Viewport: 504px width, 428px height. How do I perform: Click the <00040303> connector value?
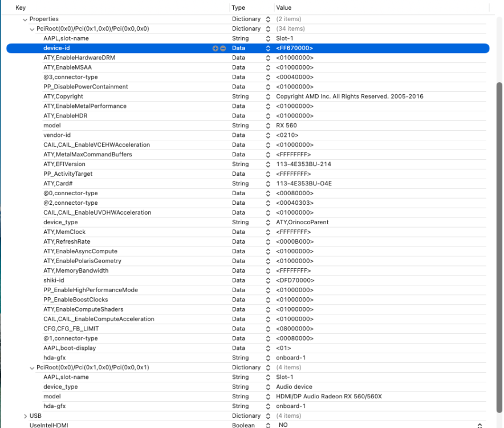295,203
